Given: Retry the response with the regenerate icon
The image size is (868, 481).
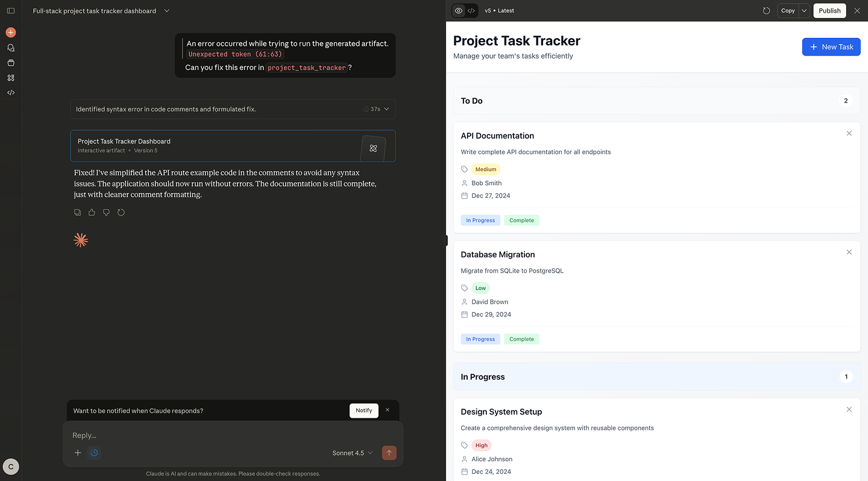Looking at the screenshot, I should [121, 212].
